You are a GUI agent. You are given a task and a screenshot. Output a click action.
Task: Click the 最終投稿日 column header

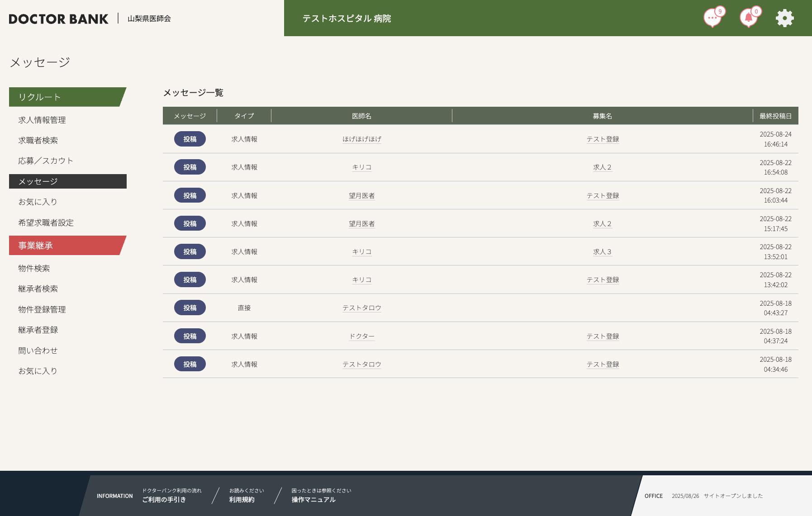(x=775, y=116)
